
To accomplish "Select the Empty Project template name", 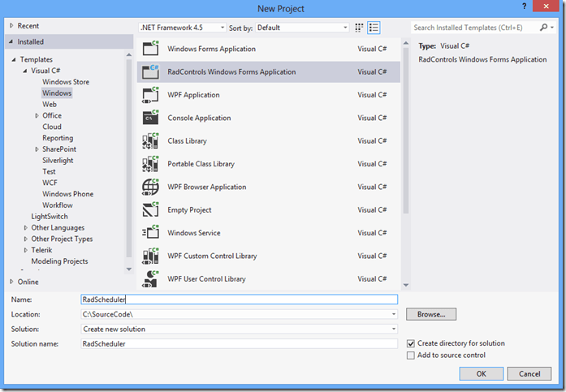I will tap(189, 210).
